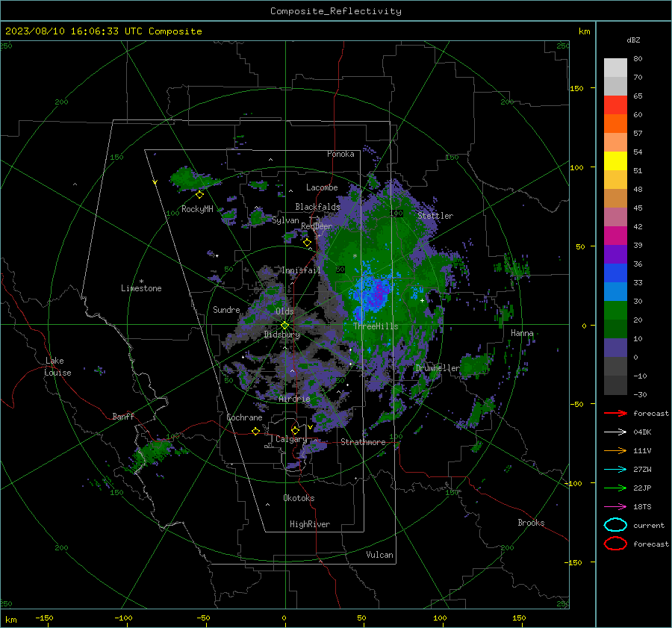The height and width of the screenshot is (628, 672).
Task: Click the purple storm core north of ThreeHills
Action: click(377, 293)
